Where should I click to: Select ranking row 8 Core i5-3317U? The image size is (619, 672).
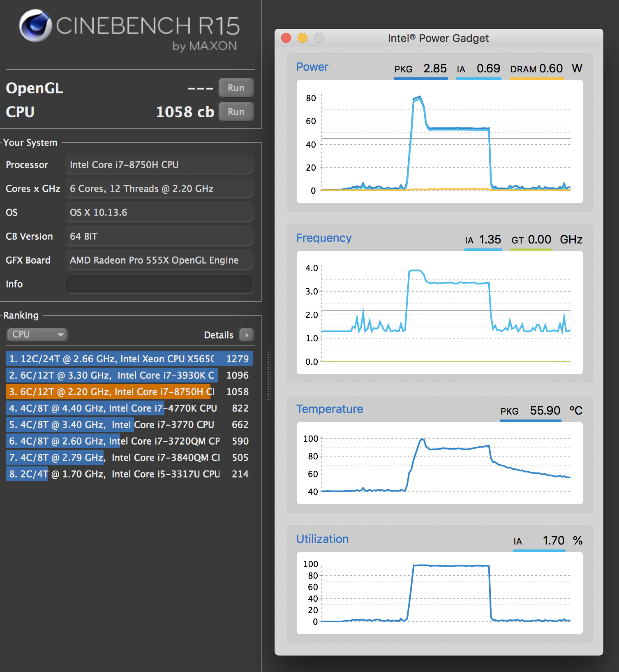click(129, 474)
